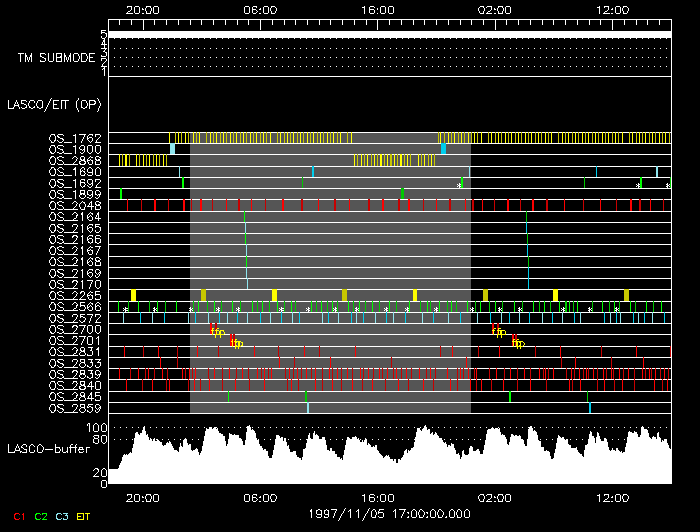Click the first green marker in OS_1899 row
This screenshot has height=532, width=700.
121,194
